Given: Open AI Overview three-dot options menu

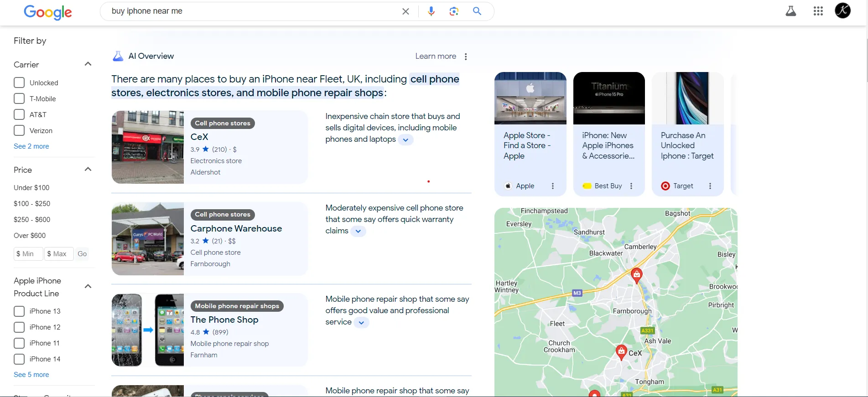Looking at the screenshot, I should (466, 57).
